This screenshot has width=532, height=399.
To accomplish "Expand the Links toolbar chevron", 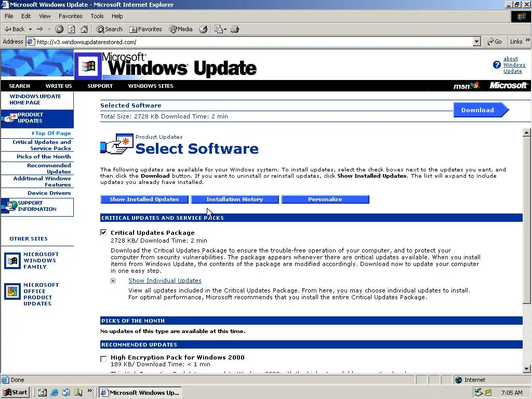I will (x=528, y=40).
